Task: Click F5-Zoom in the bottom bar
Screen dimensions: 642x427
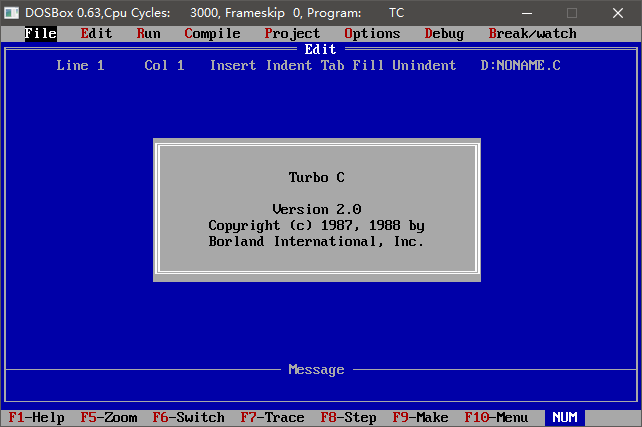Action: point(108,417)
